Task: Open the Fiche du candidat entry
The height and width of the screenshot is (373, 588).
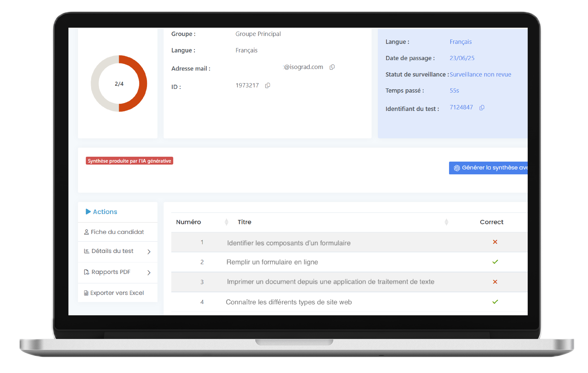Action: coord(117,232)
